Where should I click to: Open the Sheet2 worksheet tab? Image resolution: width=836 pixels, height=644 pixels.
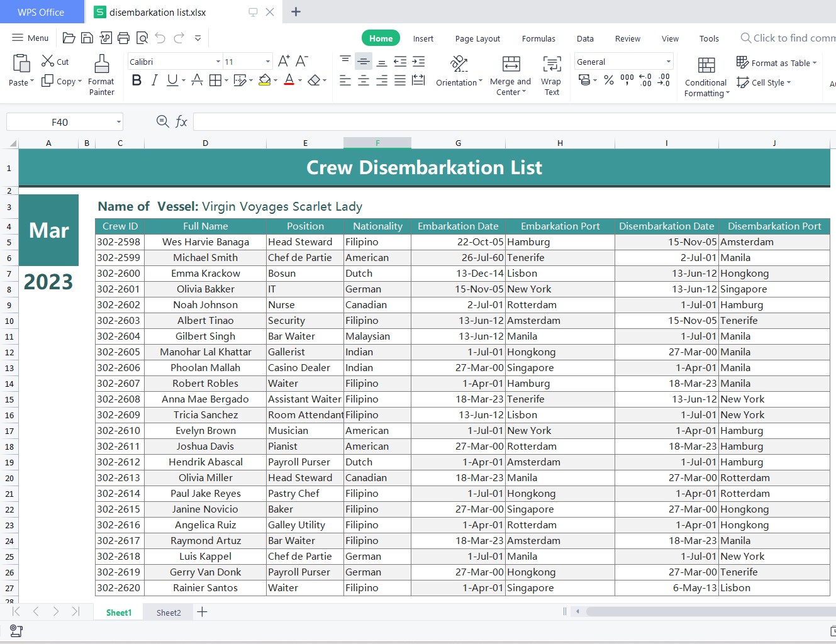pos(169,613)
